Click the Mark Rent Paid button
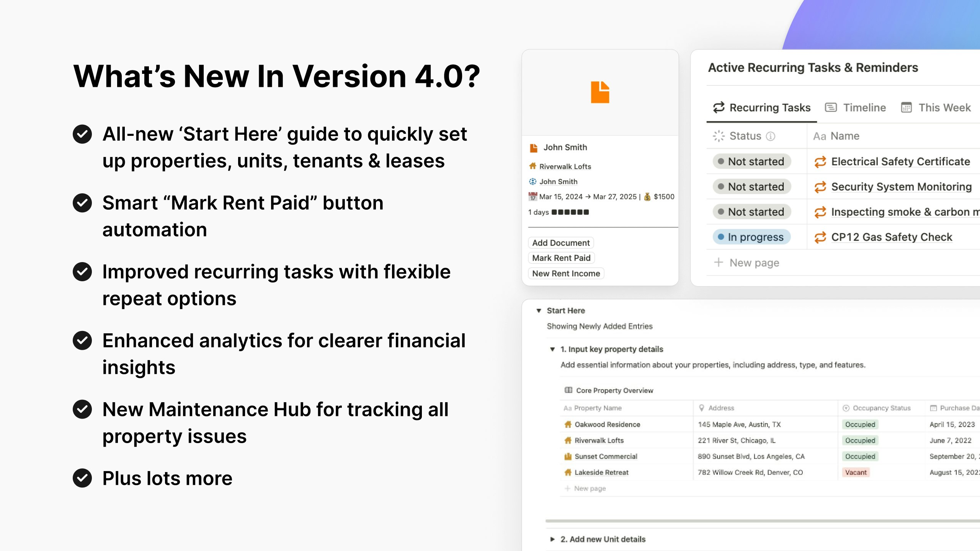 [561, 258]
